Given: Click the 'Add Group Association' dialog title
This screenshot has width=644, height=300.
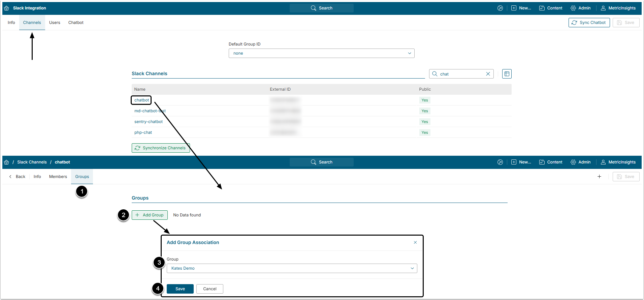Looking at the screenshot, I should [x=193, y=242].
